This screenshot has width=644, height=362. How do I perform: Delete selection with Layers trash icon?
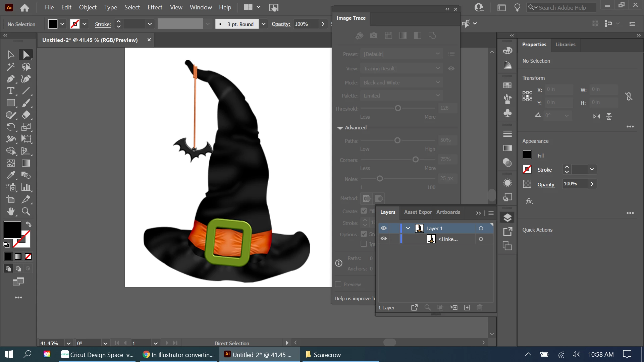[x=480, y=307]
